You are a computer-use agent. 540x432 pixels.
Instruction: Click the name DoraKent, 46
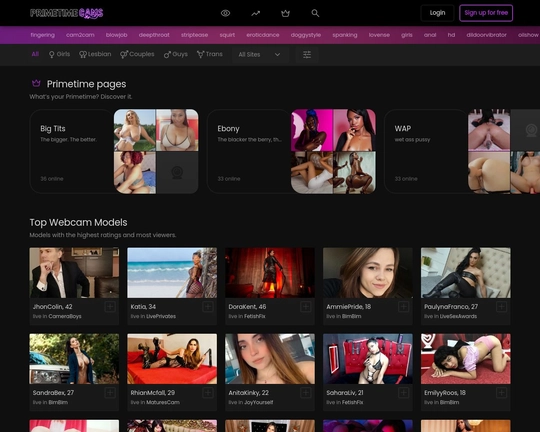(247, 307)
